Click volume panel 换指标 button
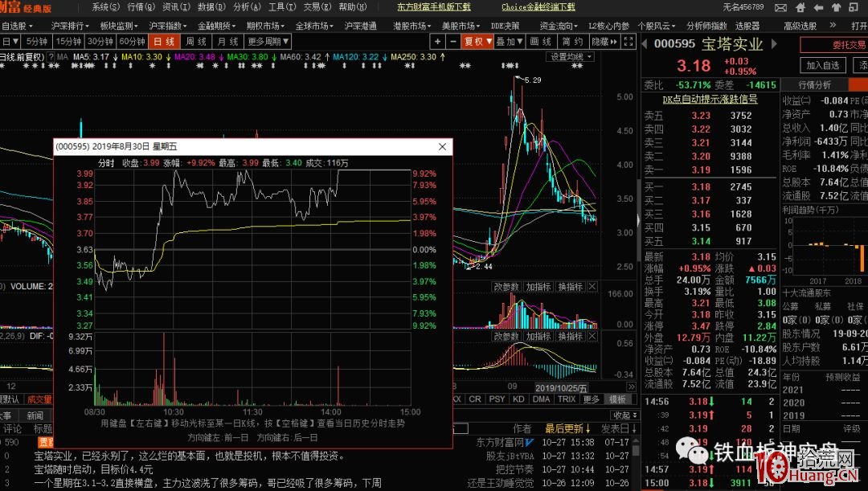This screenshot has width=868, height=491. pyautogui.click(x=570, y=287)
